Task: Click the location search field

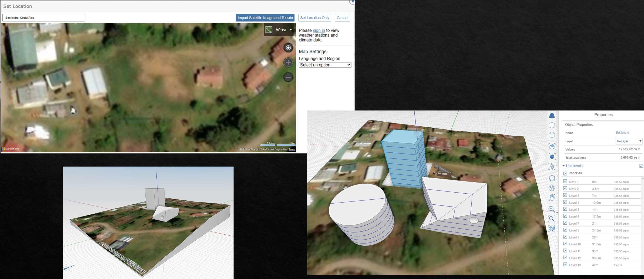Action: pyautogui.click(x=44, y=18)
